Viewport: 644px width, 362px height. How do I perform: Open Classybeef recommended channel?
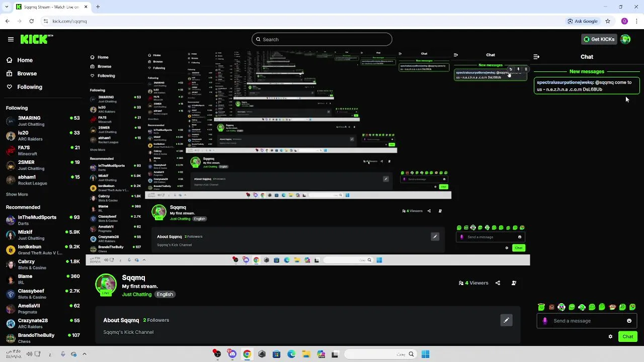[x=43, y=294]
